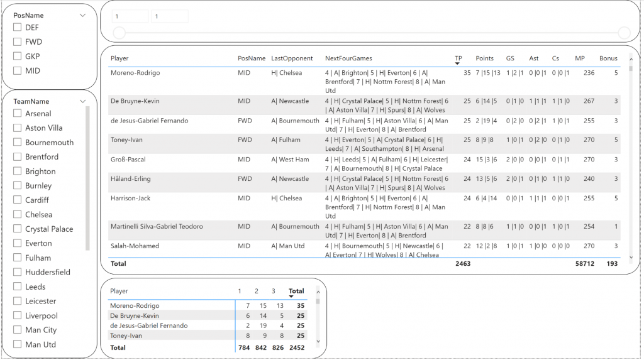Image resolution: width=644 pixels, height=360 pixels.
Task: Check the FWD position checkbox
Action: tap(17, 41)
